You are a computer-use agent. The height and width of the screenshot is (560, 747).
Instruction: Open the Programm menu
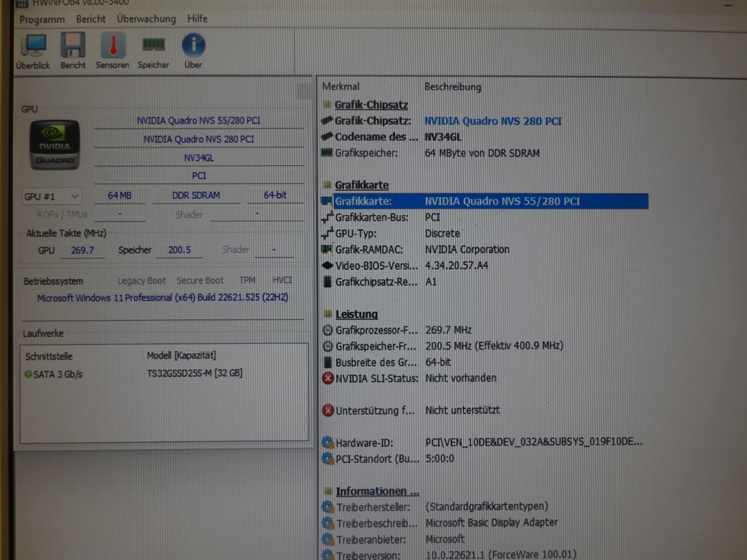42,20
